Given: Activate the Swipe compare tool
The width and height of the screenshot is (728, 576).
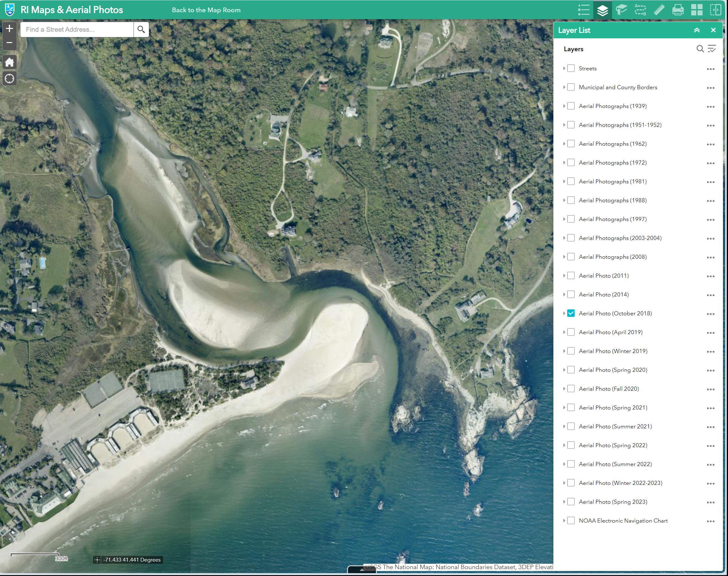Looking at the screenshot, I should click(715, 10).
